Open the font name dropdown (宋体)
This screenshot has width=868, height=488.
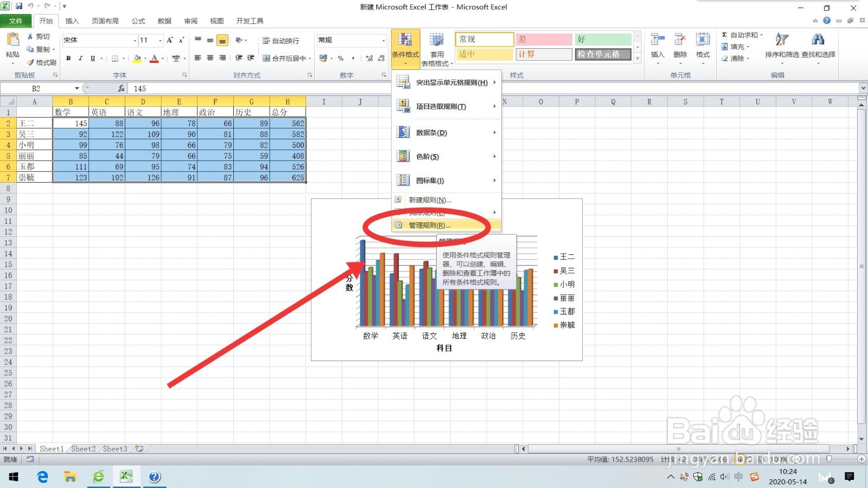135,40
